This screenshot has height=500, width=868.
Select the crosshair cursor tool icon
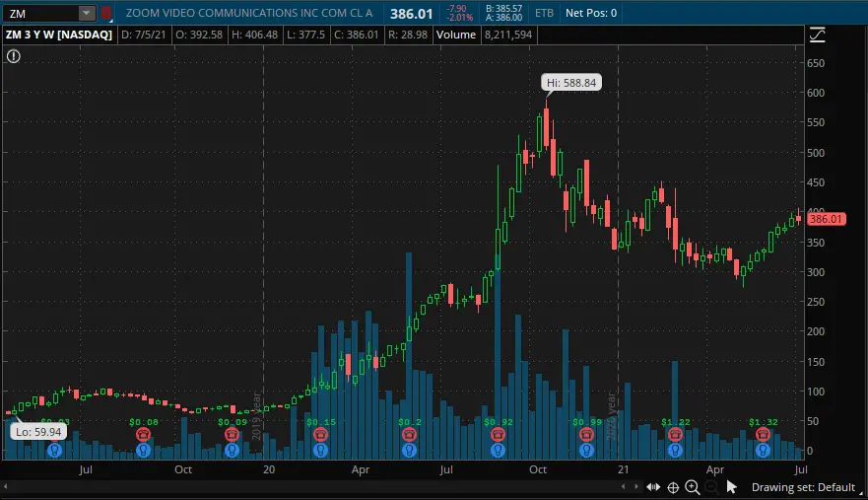click(x=673, y=487)
